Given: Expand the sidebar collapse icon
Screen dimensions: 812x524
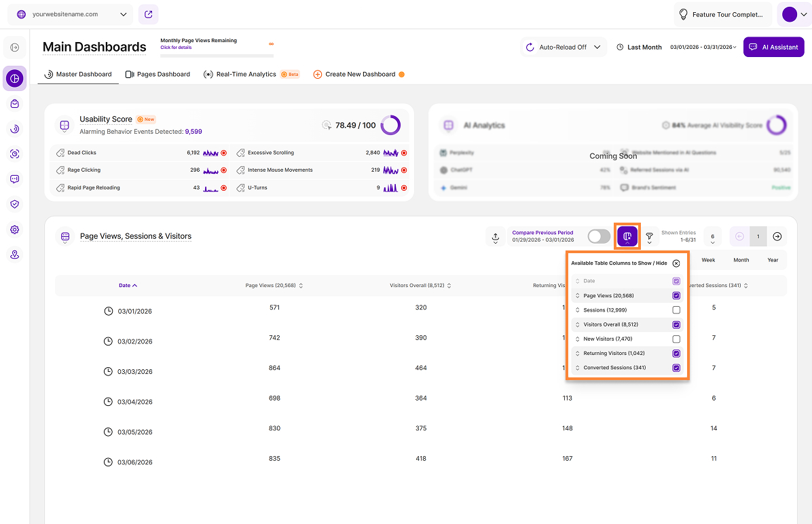Looking at the screenshot, I should pyautogui.click(x=14, y=48).
